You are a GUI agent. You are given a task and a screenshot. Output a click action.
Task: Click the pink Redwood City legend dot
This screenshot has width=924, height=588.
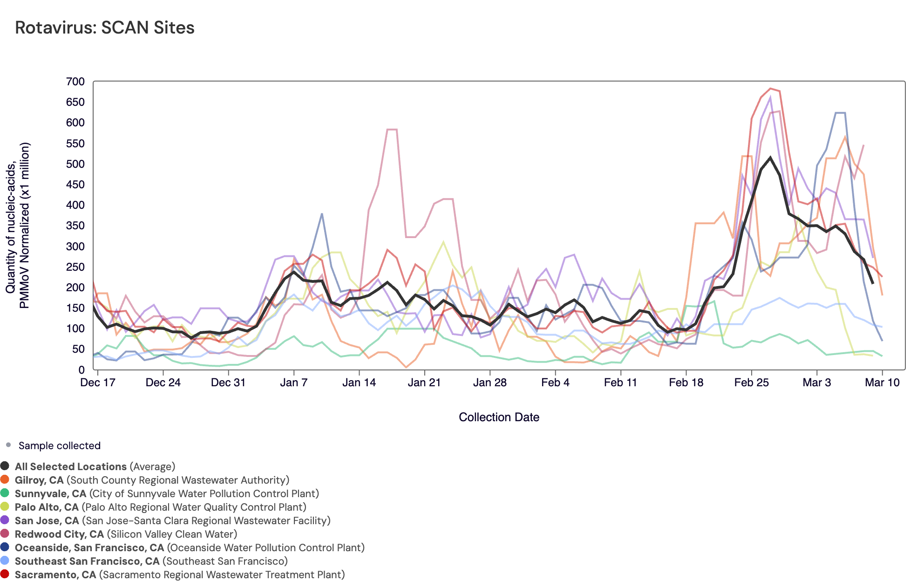coord(5,533)
